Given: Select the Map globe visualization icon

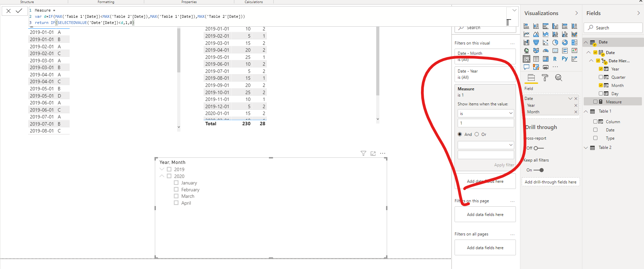Looking at the screenshot, I should coord(527,51).
